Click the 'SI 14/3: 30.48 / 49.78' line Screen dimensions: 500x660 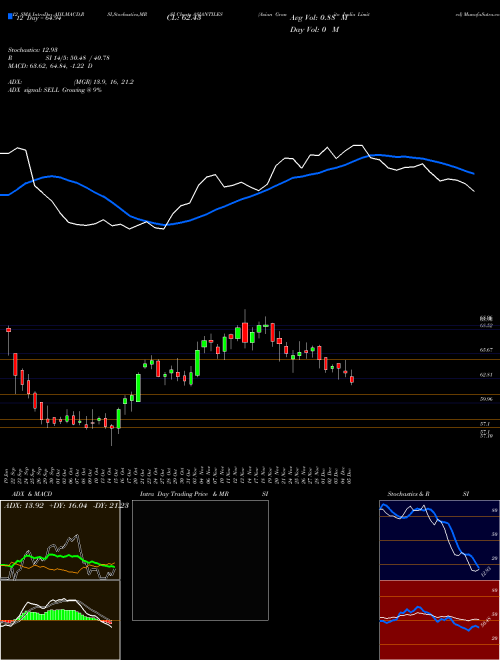[x=78, y=58]
